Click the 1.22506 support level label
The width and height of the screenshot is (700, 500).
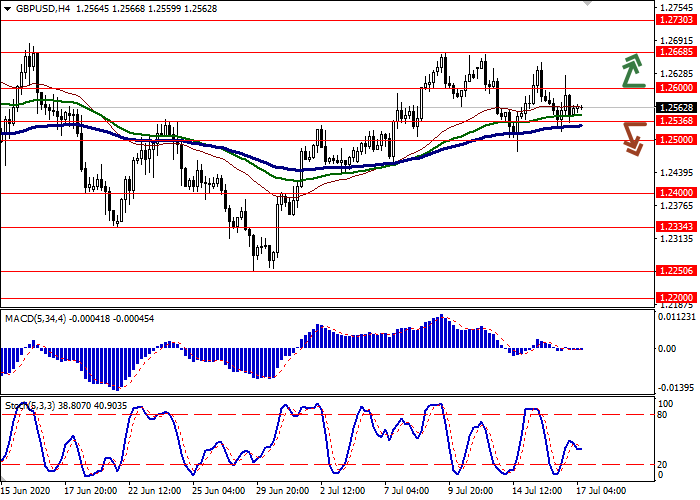coord(677,271)
